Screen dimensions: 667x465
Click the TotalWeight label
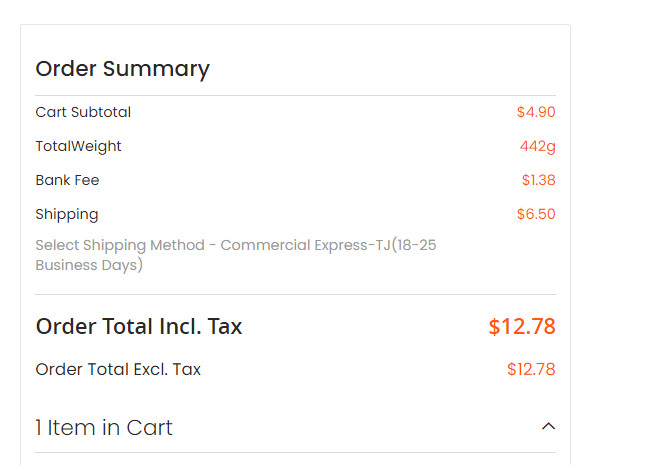(78, 146)
